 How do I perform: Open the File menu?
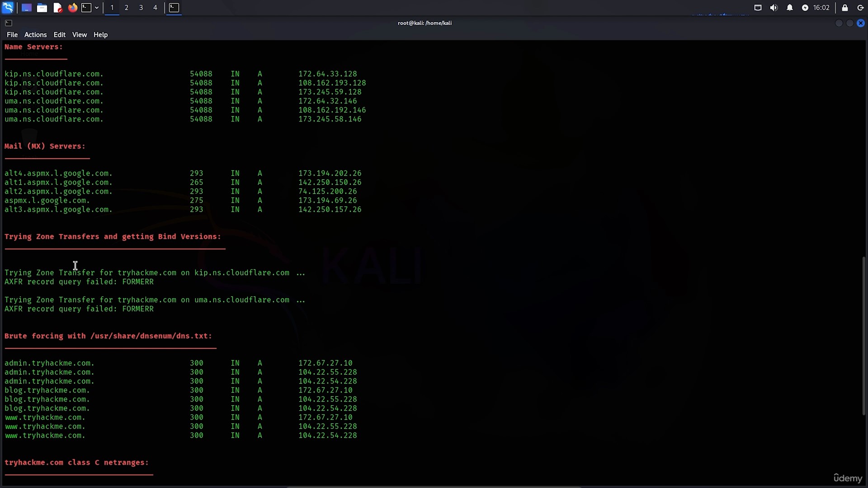tap(12, 35)
